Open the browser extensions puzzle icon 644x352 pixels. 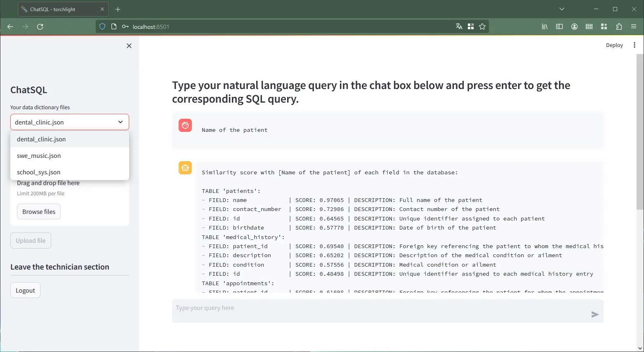(x=619, y=27)
